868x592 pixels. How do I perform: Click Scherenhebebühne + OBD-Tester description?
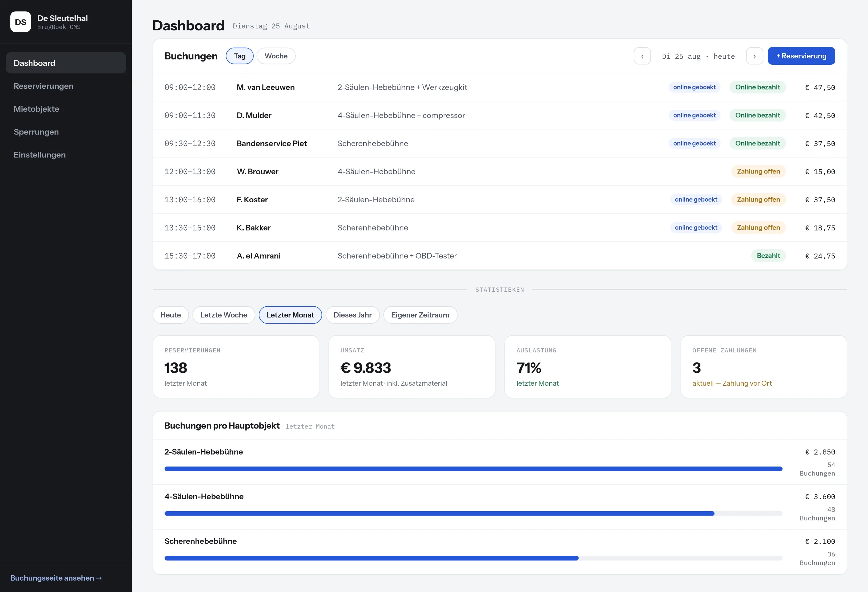pyautogui.click(x=397, y=256)
